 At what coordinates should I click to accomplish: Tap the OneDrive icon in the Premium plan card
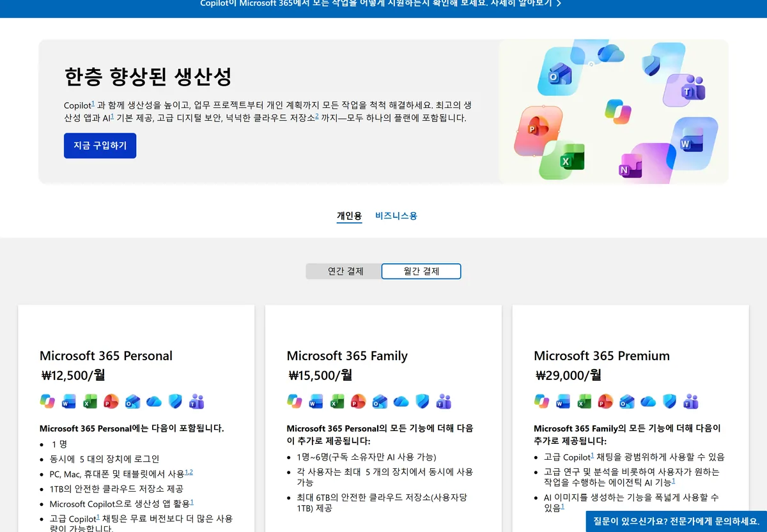(648, 401)
